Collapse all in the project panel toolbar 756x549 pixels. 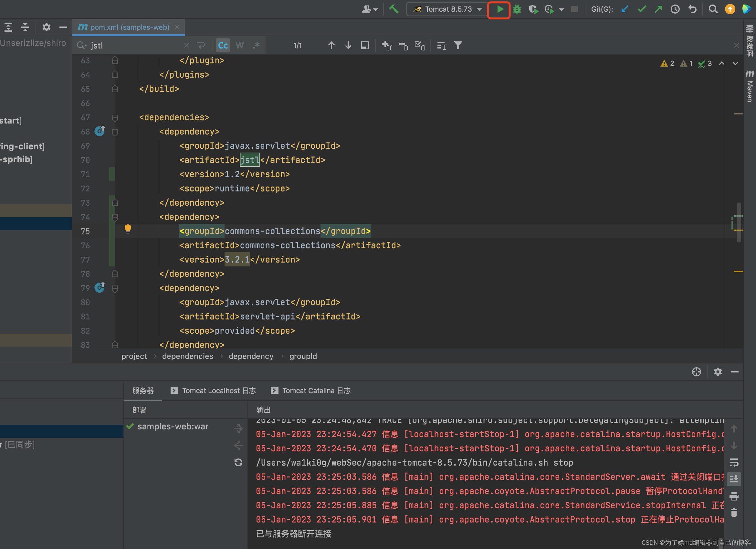25,27
